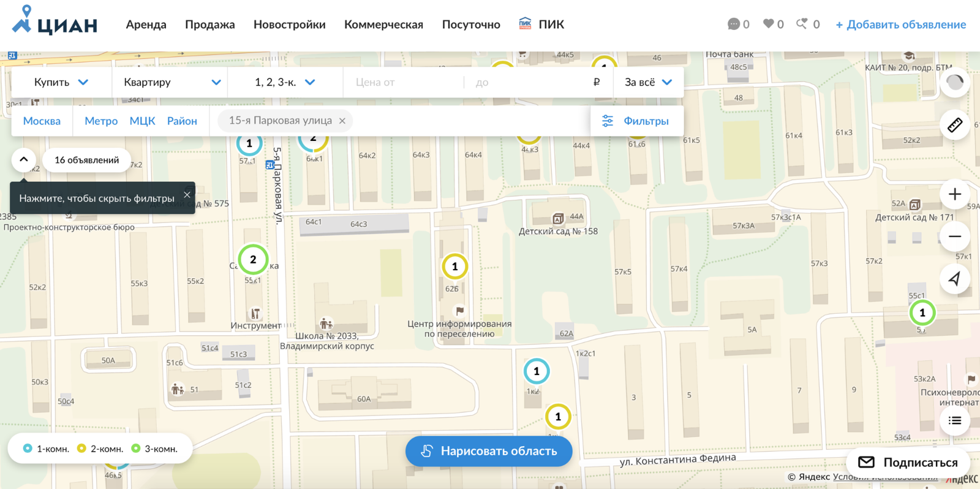Click the Подписаться button
This screenshot has width=980, height=489.
pos(908,462)
